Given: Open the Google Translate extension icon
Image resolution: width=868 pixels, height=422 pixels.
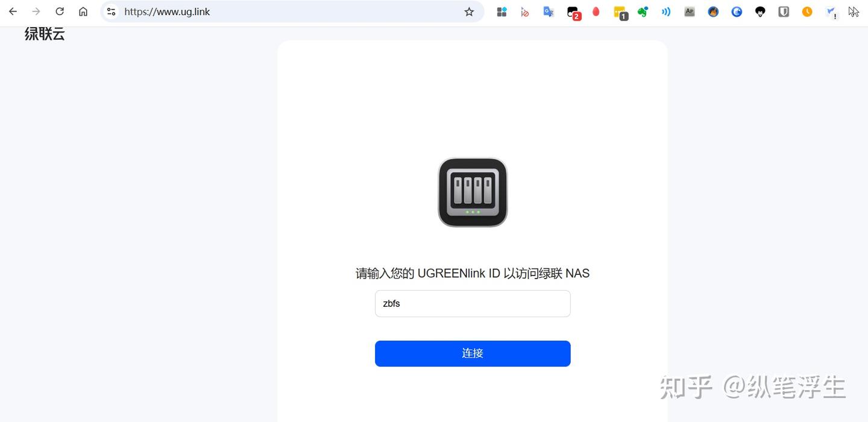Looking at the screenshot, I should click(x=549, y=11).
